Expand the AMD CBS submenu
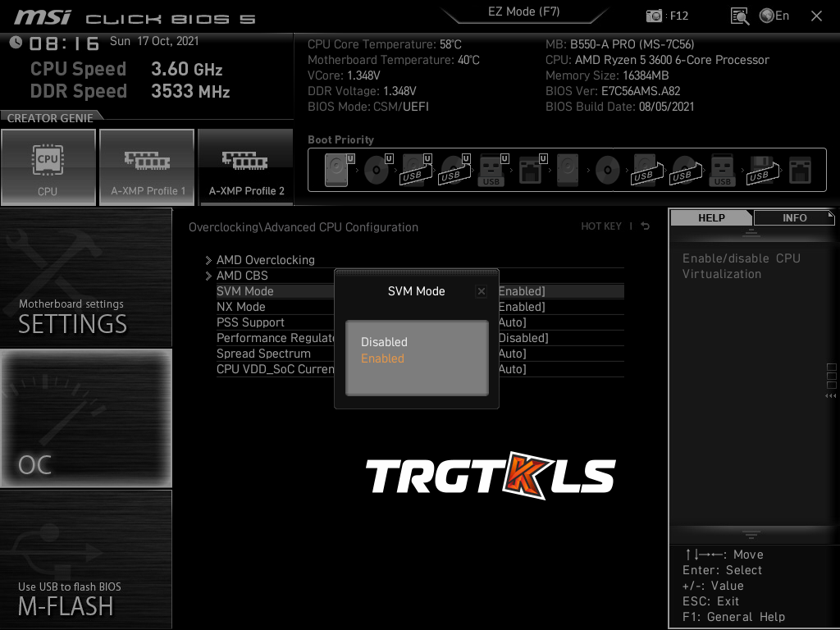840x630 pixels. (242, 276)
